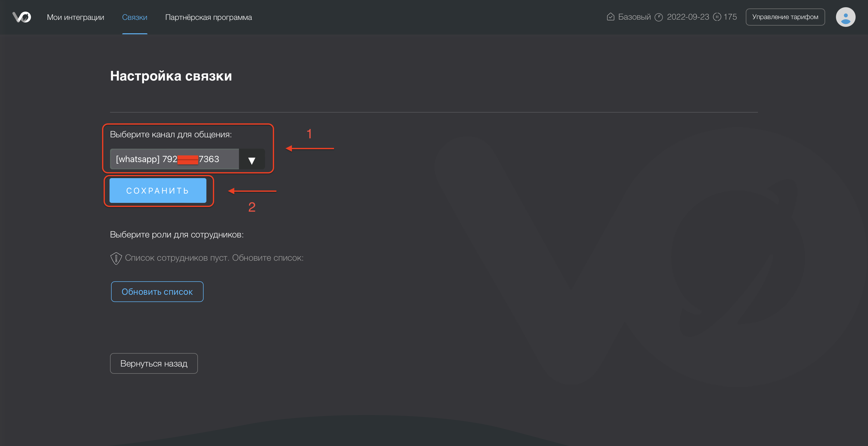Click the Выберите канал для общения label
868x446 pixels.
coord(171,134)
